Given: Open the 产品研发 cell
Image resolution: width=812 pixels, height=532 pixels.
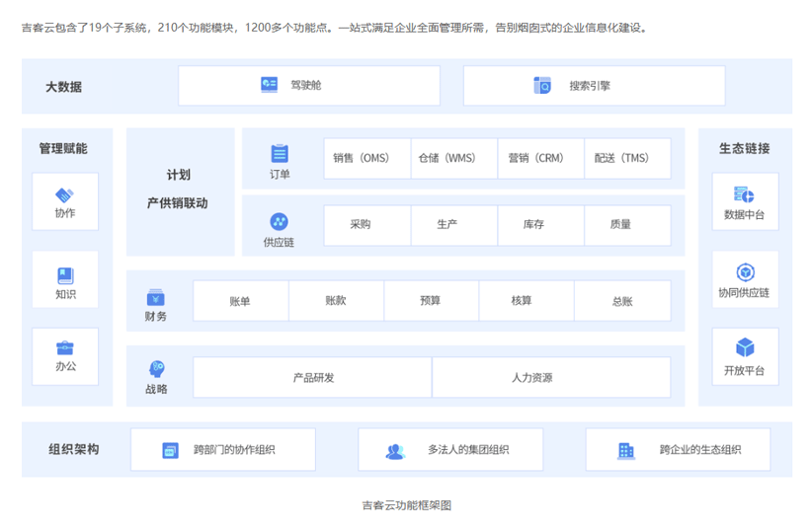Looking at the screenshot, I should (x=312, y=377).
